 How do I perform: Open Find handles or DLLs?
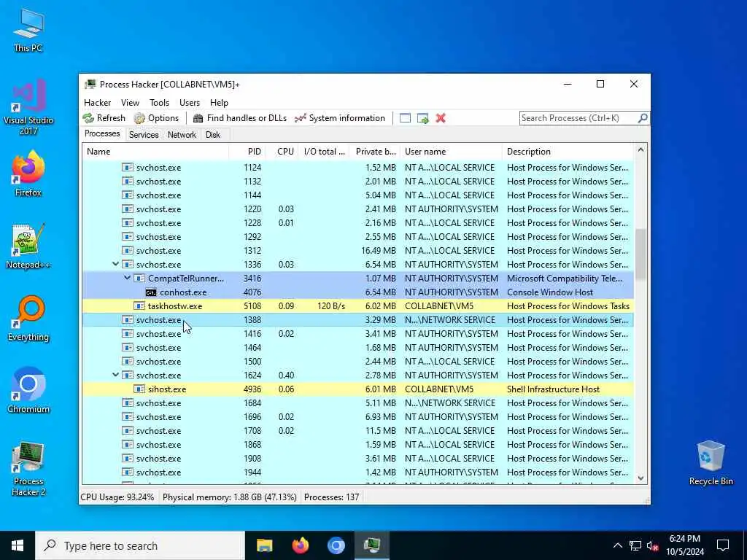(239, 118)
